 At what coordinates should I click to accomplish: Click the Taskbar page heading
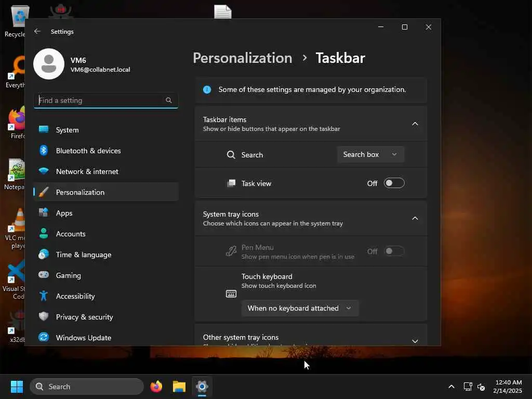click(x=340, y=58)
